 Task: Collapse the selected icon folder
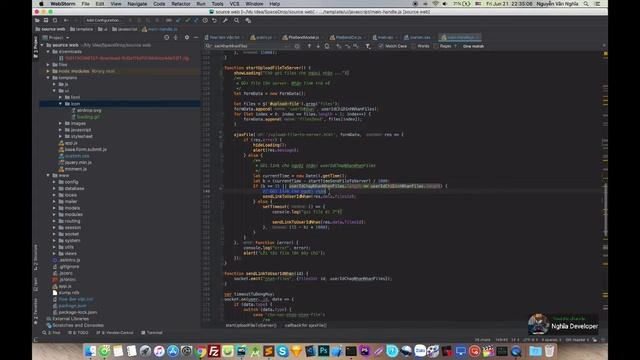click(x=60, y=104)
